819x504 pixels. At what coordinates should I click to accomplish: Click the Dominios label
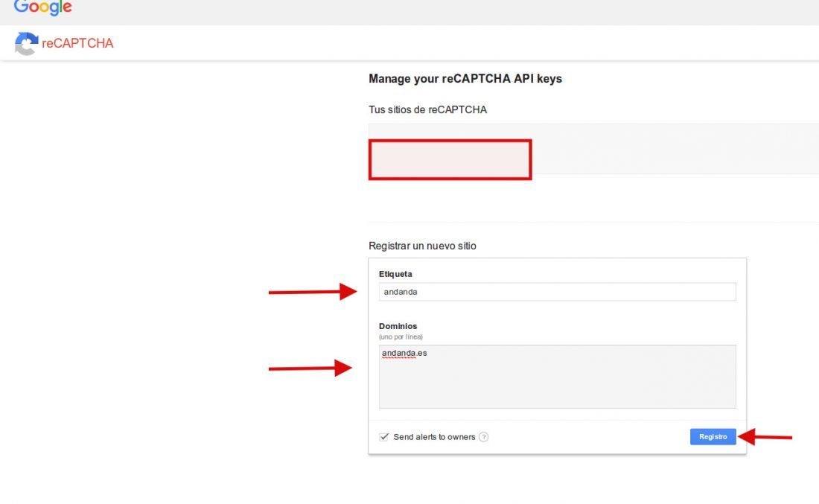398,326
